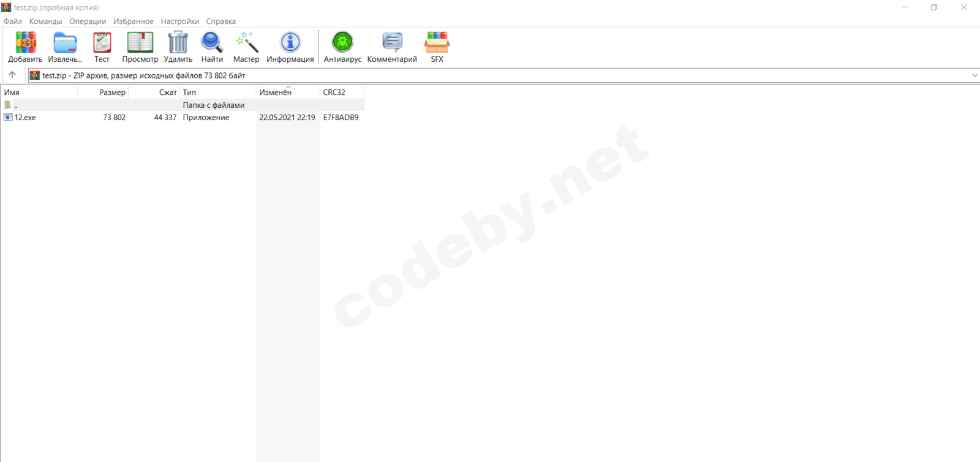Click the archive icon in the address bar
980x462 pixels.
tap(35, 75)
